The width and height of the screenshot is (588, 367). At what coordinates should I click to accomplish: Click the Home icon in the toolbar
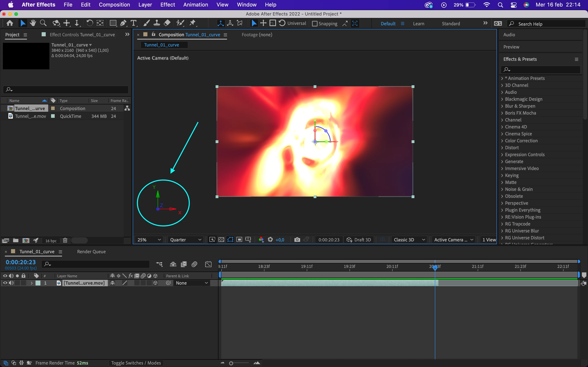10,23
